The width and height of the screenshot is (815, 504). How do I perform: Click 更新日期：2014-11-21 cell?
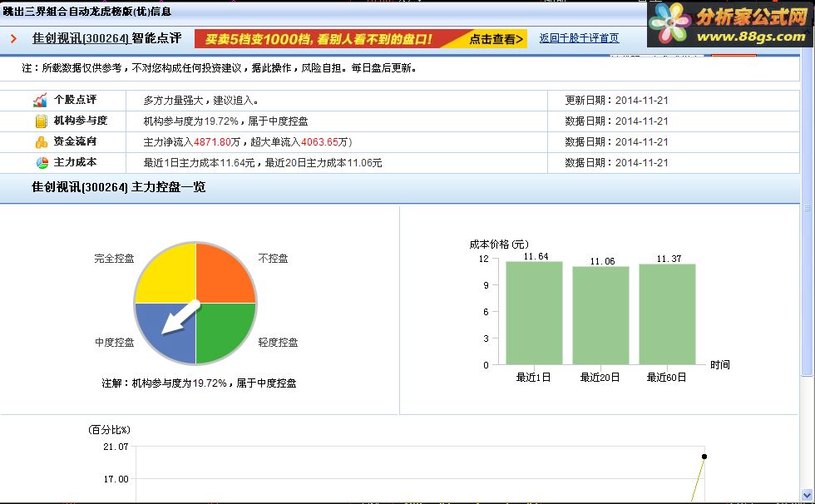[x=616, y=101]
